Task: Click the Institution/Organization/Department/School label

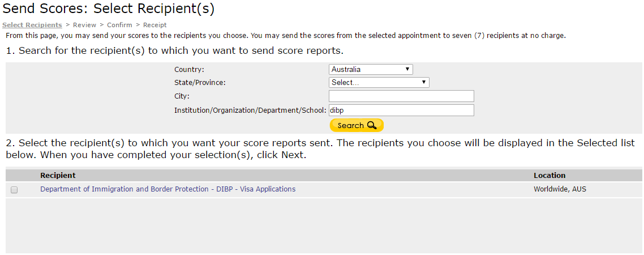Action: (250, 110)
